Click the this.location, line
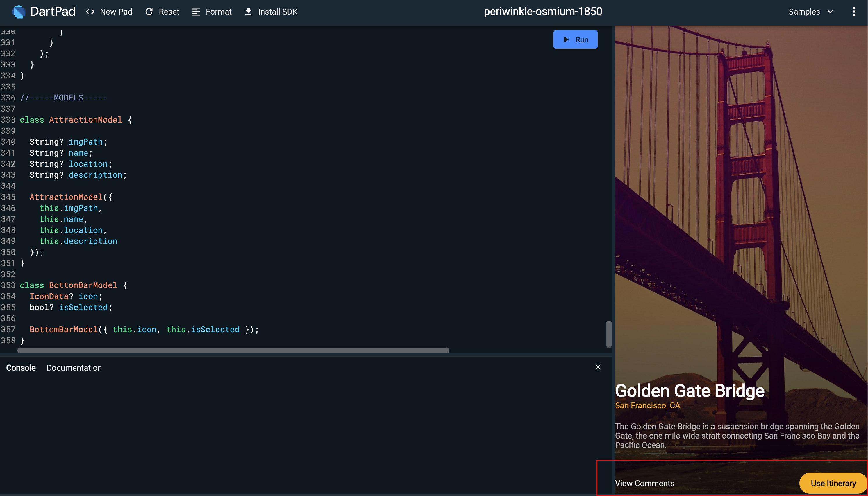Viewport: 868px width, 496px height. (x=73, y=230)
